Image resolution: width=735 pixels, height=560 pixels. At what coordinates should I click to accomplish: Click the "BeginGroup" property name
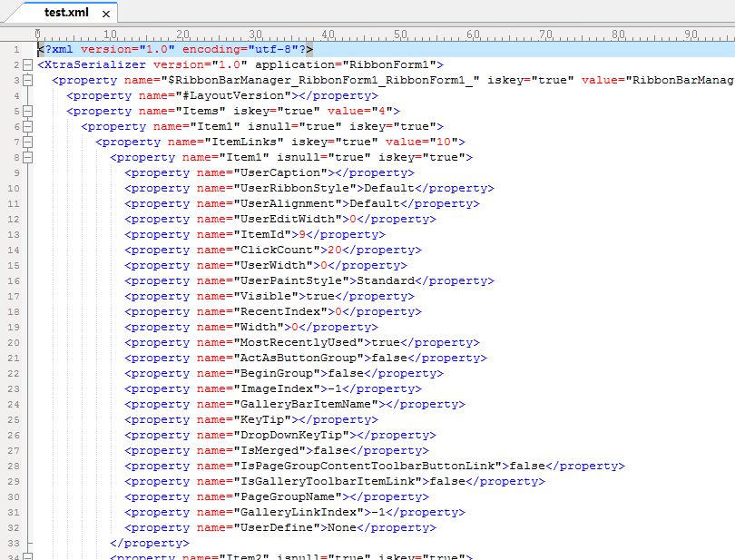(277, 374)
